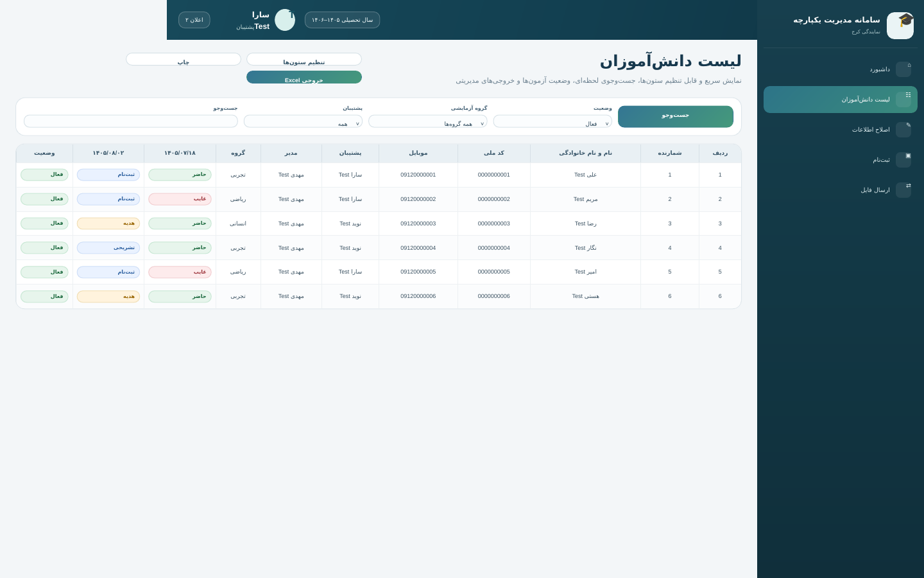Click national code 0000000003
924x578 pixels.
(x=494, y=223)
